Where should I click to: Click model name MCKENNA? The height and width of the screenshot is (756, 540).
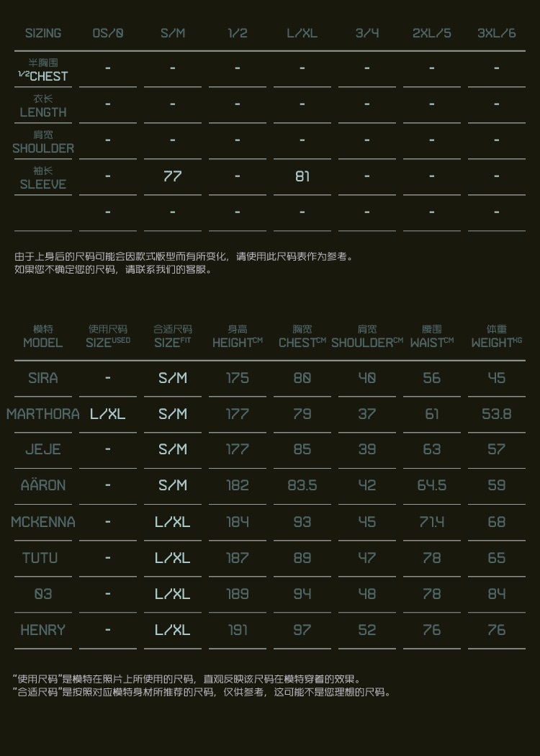pos(43,522)
